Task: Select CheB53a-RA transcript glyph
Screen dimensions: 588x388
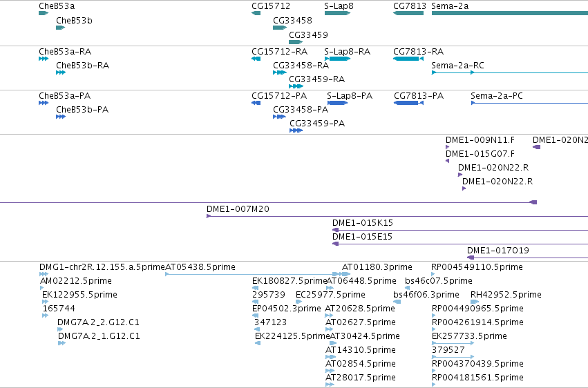Action: click(x=44, y=59)
